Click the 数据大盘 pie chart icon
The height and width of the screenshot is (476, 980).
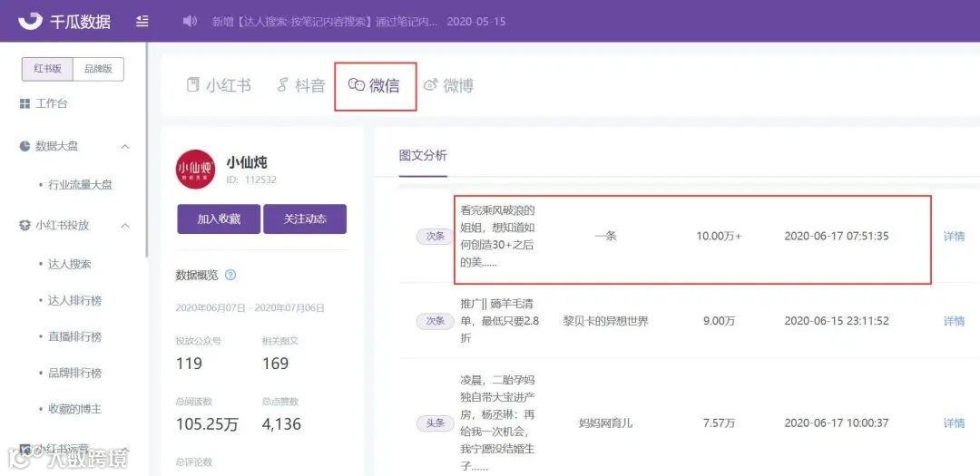click(x=25, y=146)
